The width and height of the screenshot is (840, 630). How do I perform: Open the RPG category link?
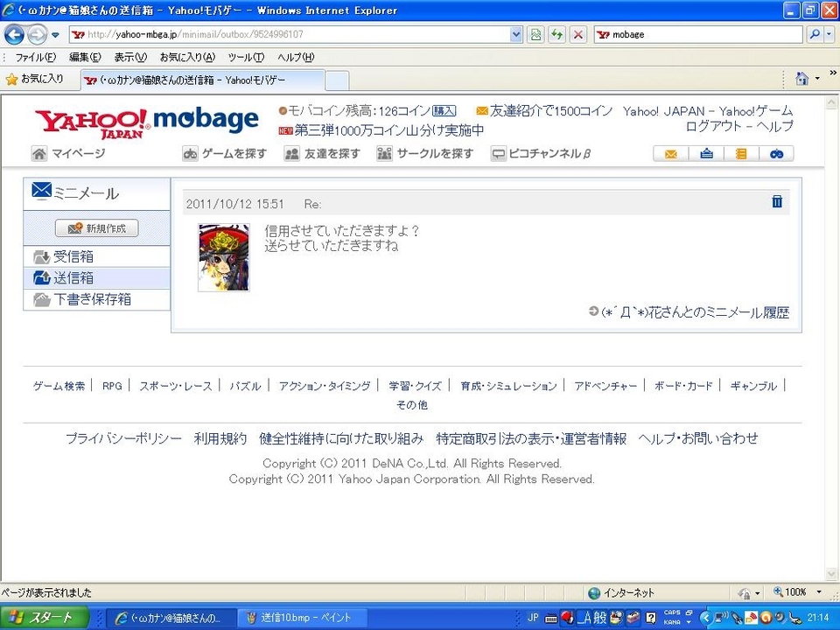click(112, 386)
